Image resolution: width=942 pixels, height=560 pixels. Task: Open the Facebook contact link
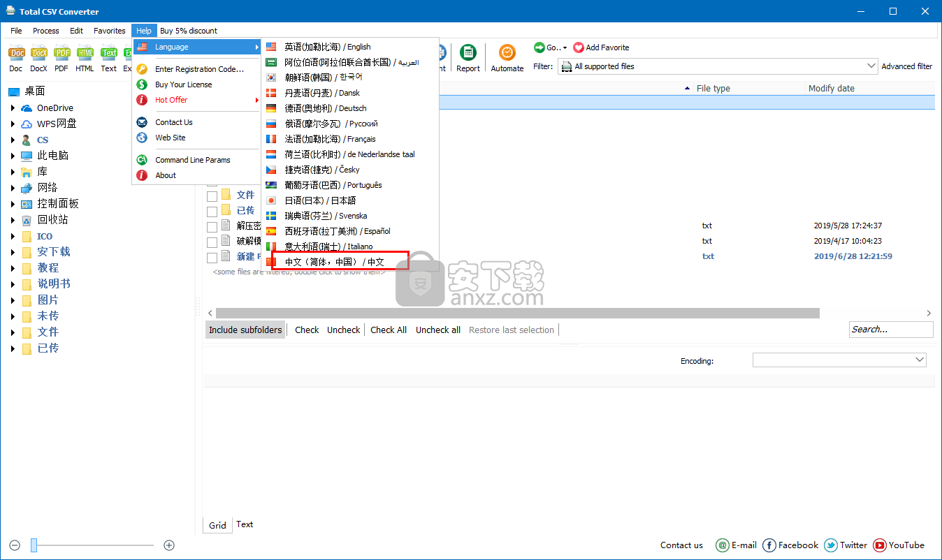pos(790,545)
